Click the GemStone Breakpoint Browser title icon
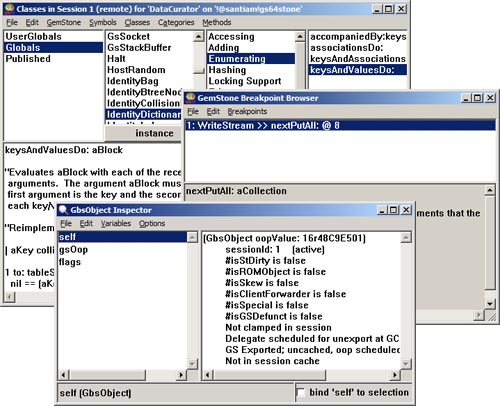This screenshot has height=406, width=500. [x=190, y=98]
